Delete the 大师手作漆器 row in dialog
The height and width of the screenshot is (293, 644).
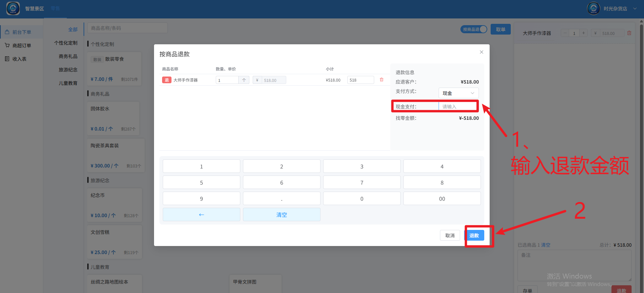pyautogui.click(x=382, y=80)
